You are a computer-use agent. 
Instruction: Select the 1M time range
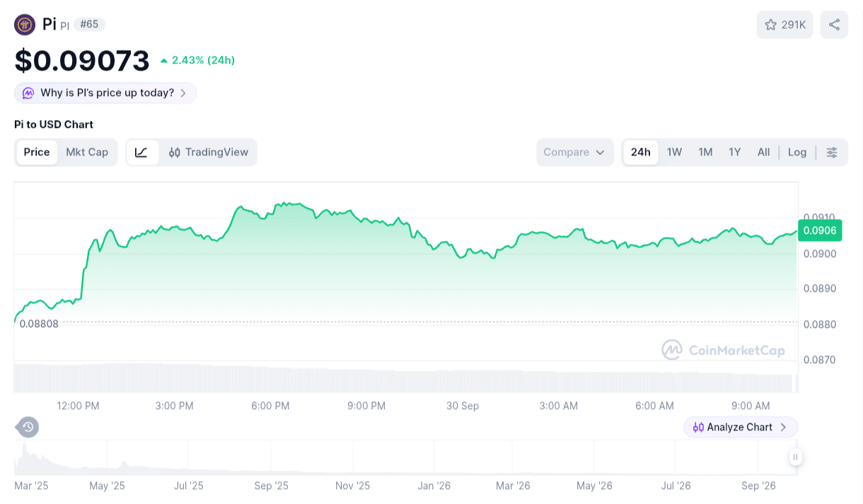(705, 152)
